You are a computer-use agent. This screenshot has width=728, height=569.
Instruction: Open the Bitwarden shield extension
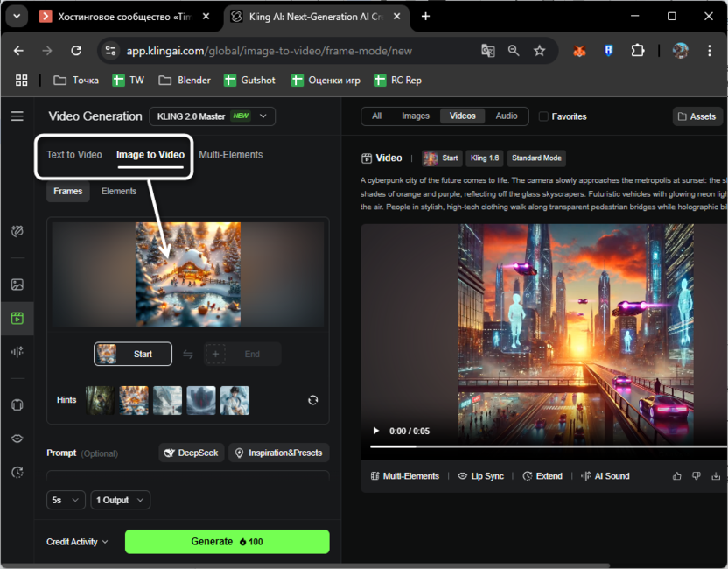pos(608,51)
